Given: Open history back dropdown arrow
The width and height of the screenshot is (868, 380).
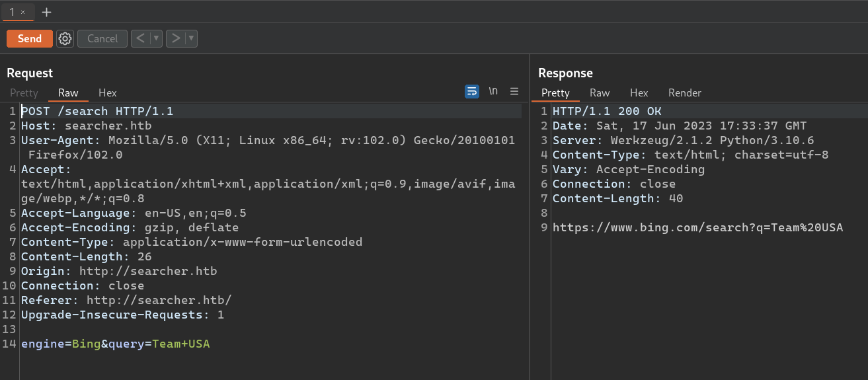Looking at the screenshot, I should [157, 38].
